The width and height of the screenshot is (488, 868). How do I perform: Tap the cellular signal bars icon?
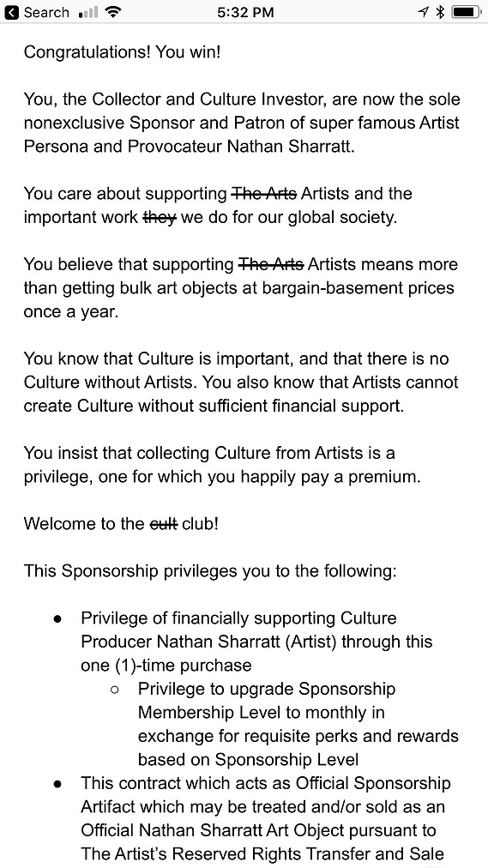(x=87, y=12)
